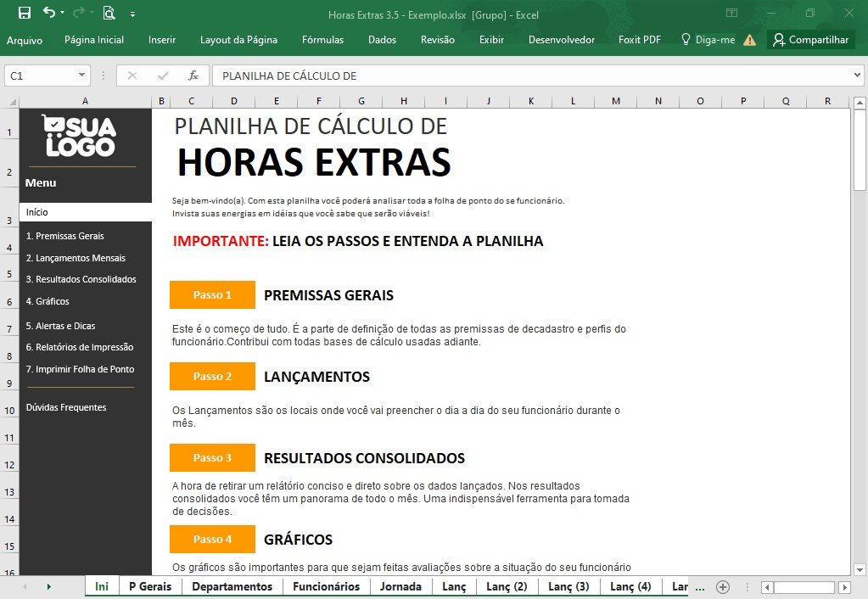The width and height of the screenshot is (868, 599).
Task: Open Dúvidas Frequentes link
Action: [x=66, y=407]
